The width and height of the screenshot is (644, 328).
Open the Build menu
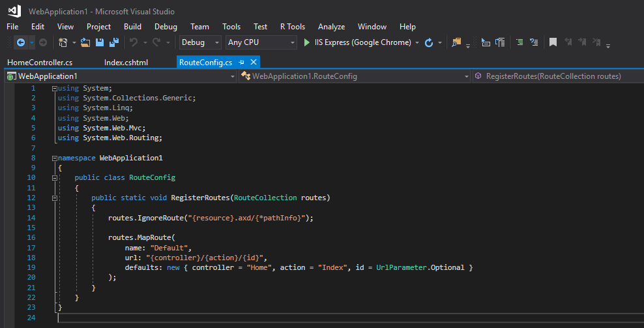click(133, 27)
